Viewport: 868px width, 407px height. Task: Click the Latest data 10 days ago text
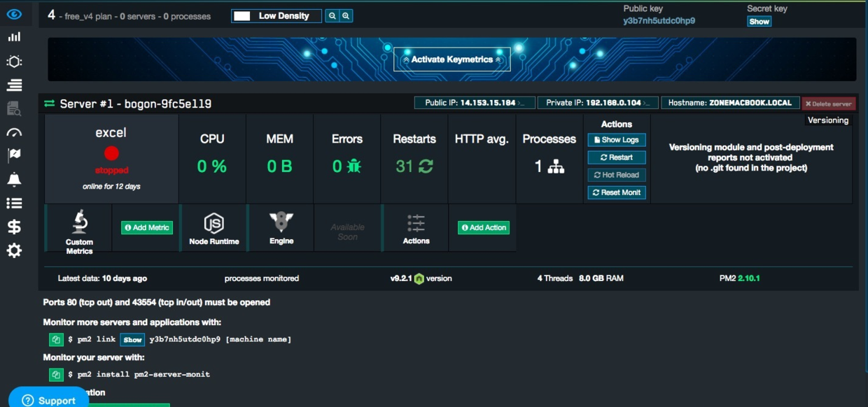click(x=102, y=278)
